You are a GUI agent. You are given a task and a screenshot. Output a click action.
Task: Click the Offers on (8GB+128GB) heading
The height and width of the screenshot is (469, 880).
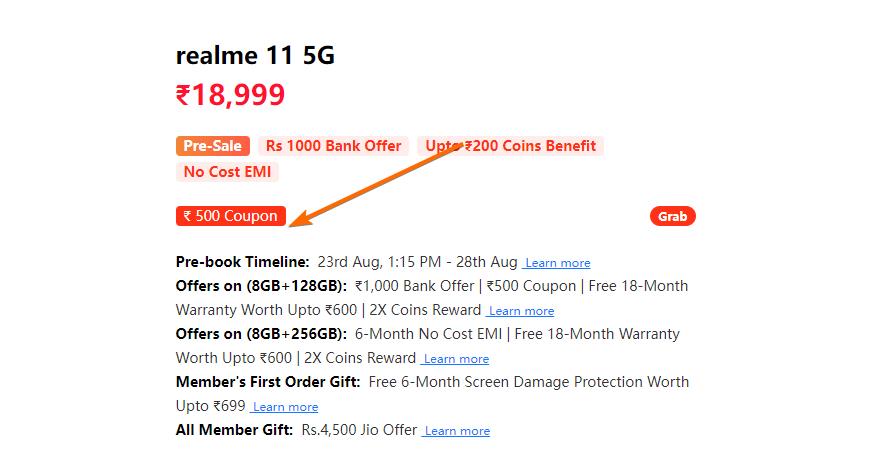pyautogui.click(x=261, y=286)
